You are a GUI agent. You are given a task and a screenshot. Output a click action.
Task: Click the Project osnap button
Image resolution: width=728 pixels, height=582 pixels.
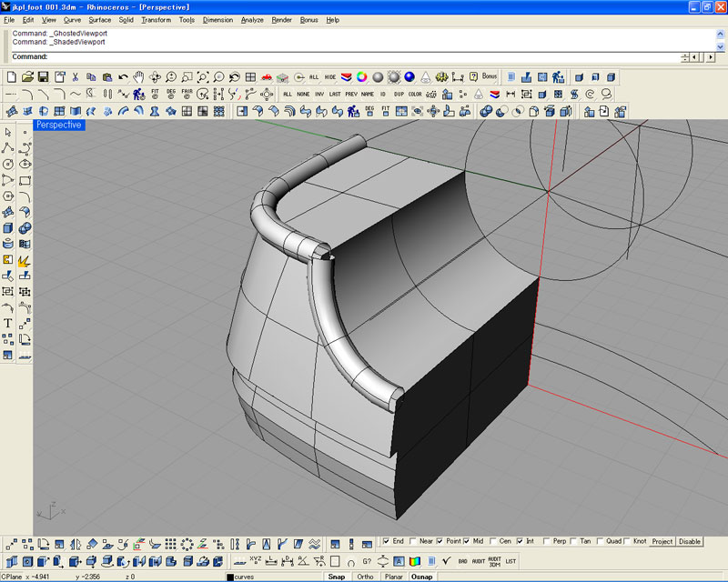(x=662, y=541)
